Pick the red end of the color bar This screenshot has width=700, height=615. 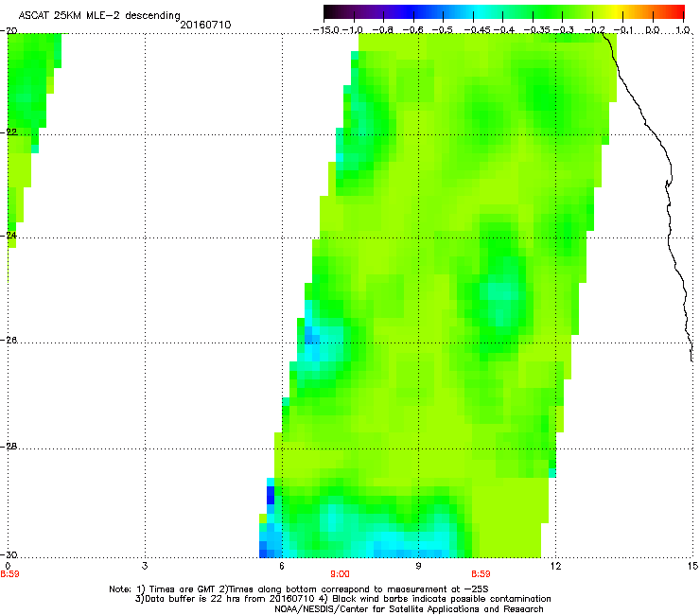tap(677, 12)
